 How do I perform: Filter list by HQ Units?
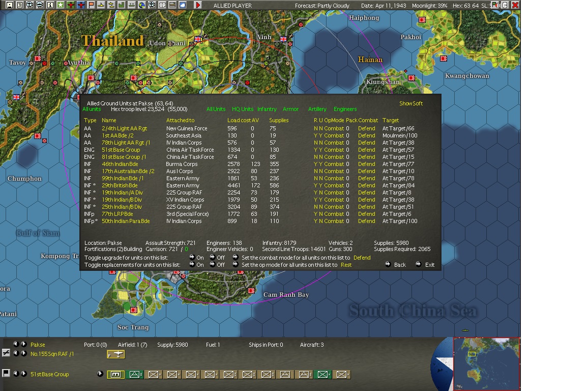pyautogui.click(x=243, y=109)
